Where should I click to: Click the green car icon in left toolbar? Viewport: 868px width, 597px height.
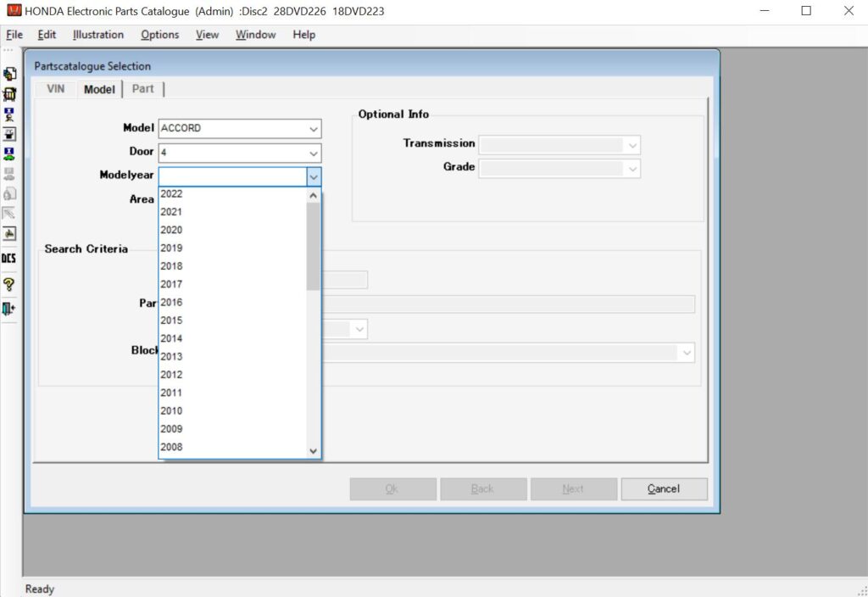[8, 153]
